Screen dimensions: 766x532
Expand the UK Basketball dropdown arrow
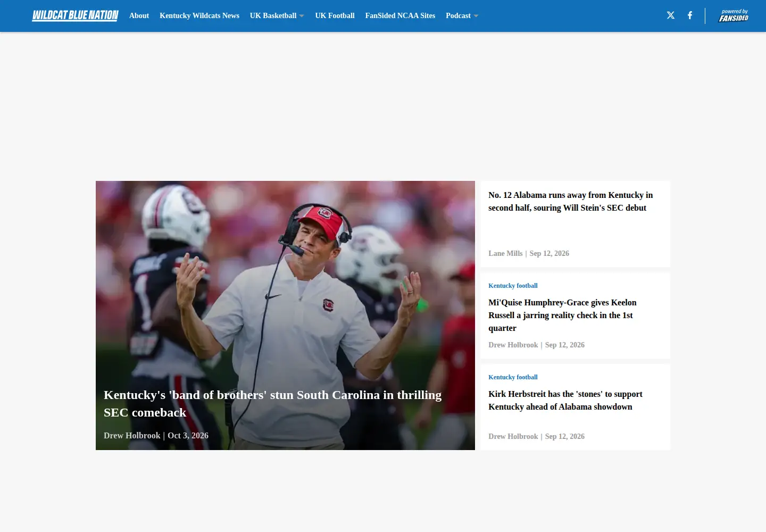[x=302, y=16]
